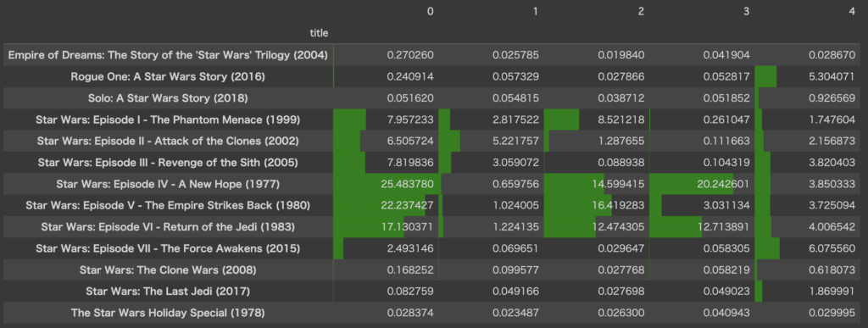Image resolution: width=868 pixels, height=328 pixels.
Task: Select the 'Empire of Dreams' (2004) row title
Action: 168,55
